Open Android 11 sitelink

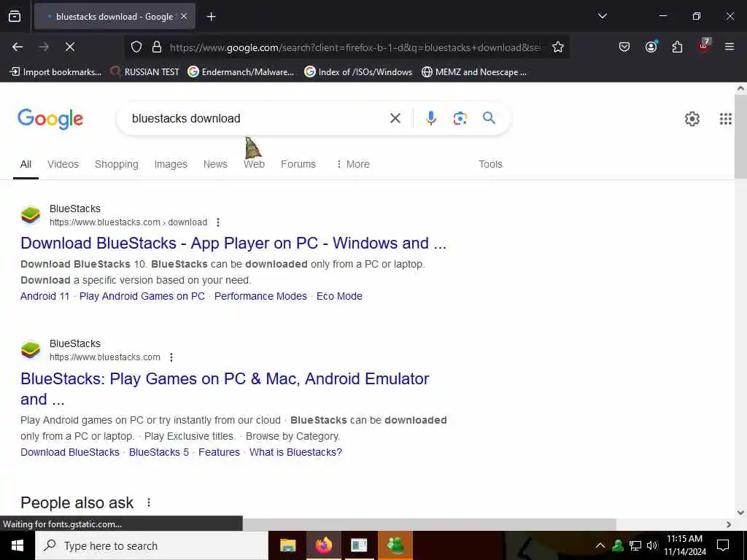44,296
